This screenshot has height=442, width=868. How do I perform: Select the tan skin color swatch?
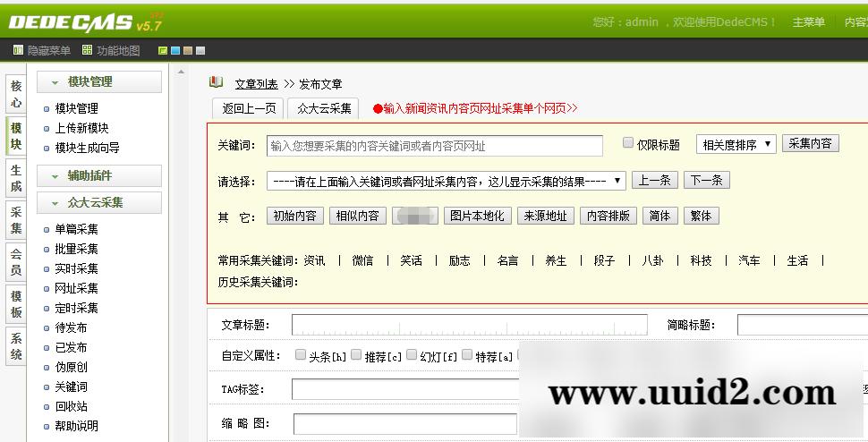click(x=188, y=51)
